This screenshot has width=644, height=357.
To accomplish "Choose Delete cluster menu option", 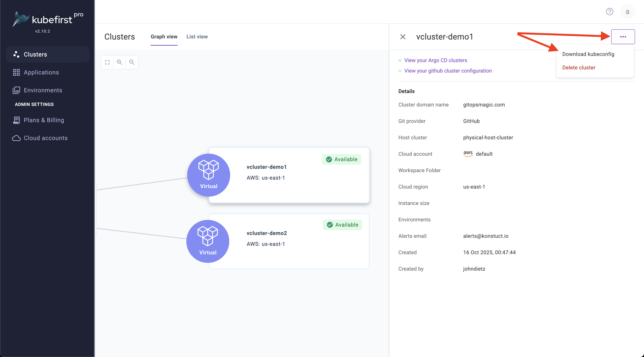I will 578,68.
